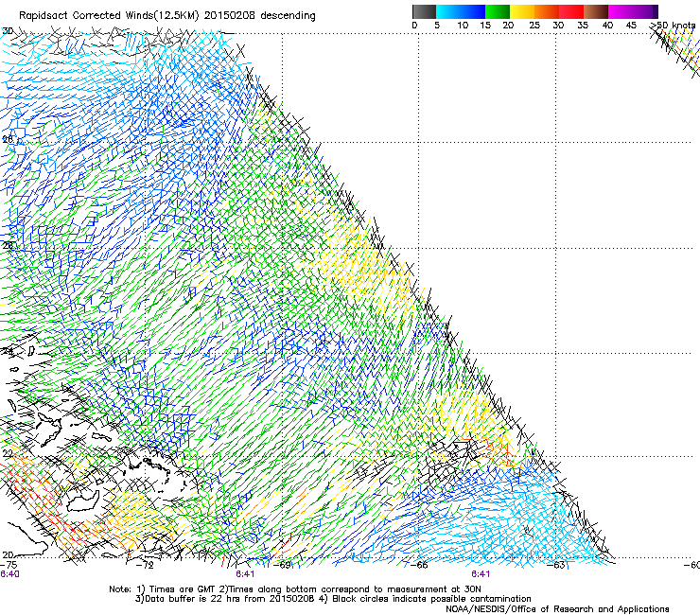Click the gray 0-5 knots color segment

point(424,11)
